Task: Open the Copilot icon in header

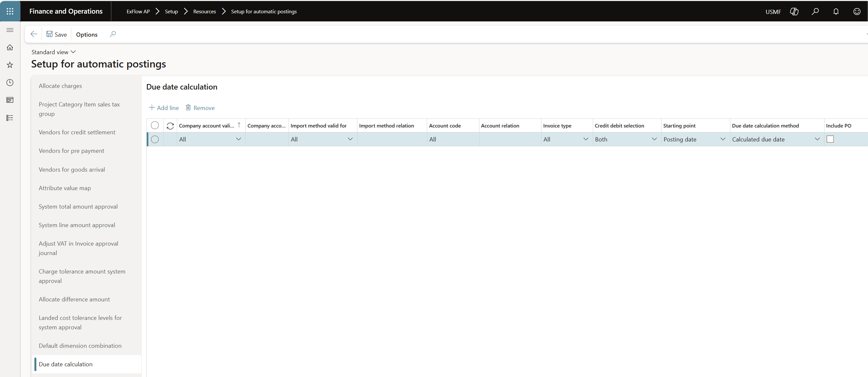Action: click(794, 11)
